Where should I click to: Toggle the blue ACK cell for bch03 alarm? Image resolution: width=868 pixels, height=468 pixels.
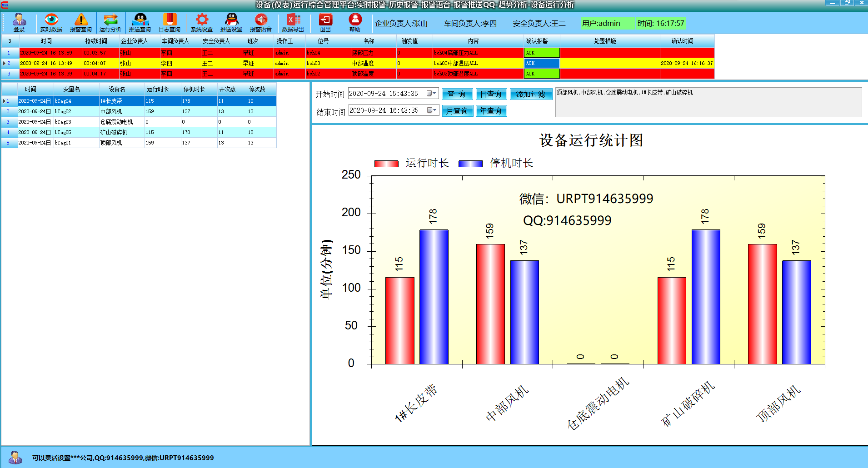click(x=542, y=63)
